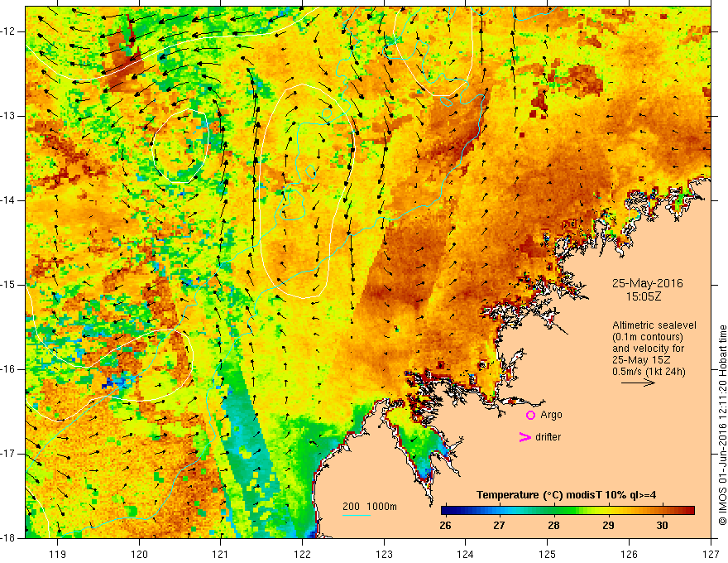Click the '25-May 15Z' caption line
The image size is (728, 563).
coord(641,359)
